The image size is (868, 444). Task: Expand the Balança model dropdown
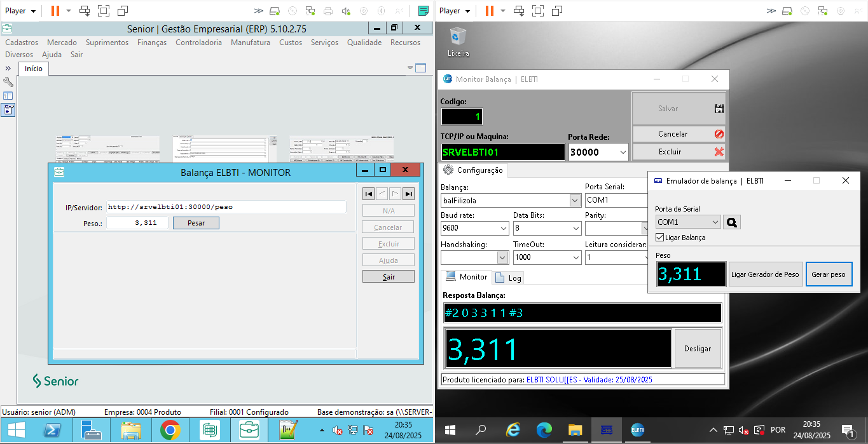(575, 201)
